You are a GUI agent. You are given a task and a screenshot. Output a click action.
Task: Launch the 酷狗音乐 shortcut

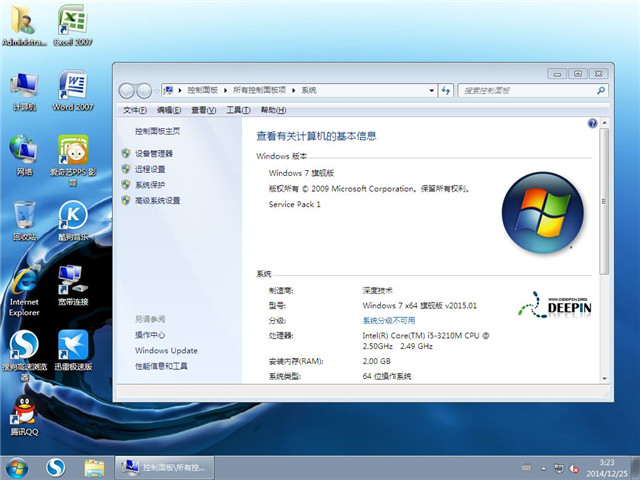click(x=73, y=220)
